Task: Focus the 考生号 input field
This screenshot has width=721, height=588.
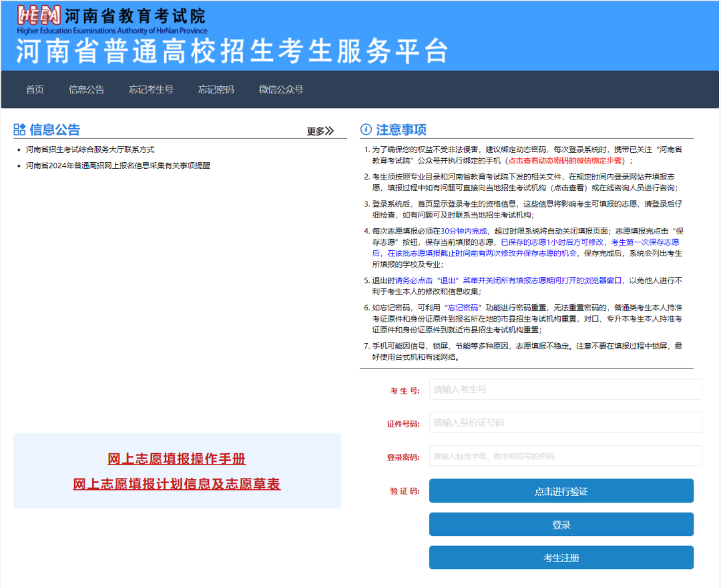Action: [x=565, y=389]
